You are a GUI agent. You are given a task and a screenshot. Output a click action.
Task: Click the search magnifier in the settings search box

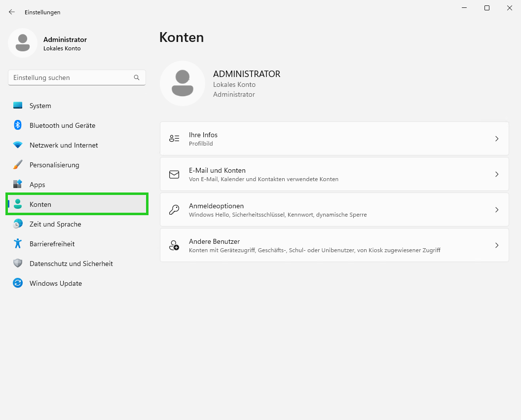click(136, 77)
